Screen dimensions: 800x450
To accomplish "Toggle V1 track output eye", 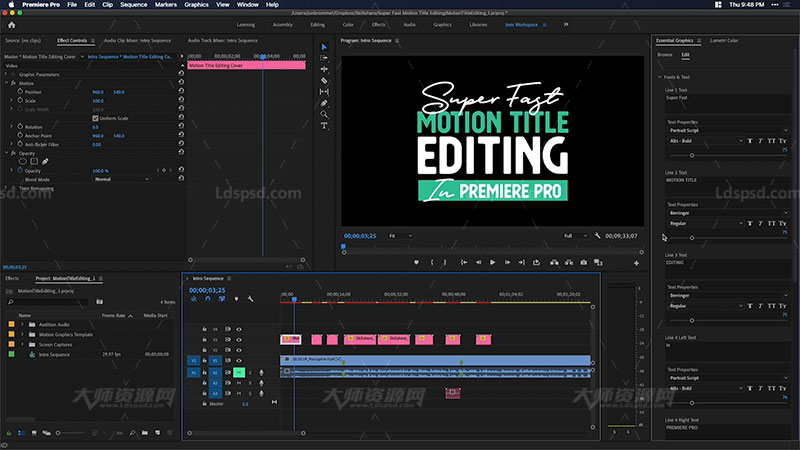I will (x=239, y=360).
